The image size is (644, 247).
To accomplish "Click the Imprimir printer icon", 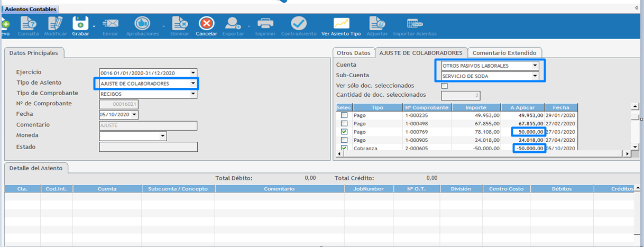I will click(x=265, y=23).
